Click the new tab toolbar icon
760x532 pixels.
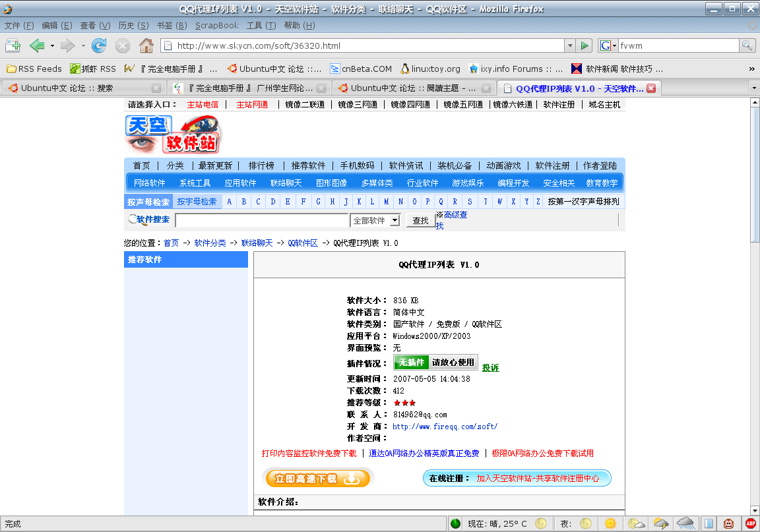click(x=13, y=45)
